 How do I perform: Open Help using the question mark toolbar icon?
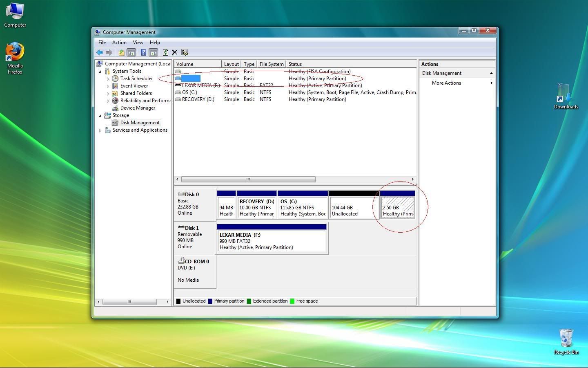pyautogui.click(x=143, y=52)
